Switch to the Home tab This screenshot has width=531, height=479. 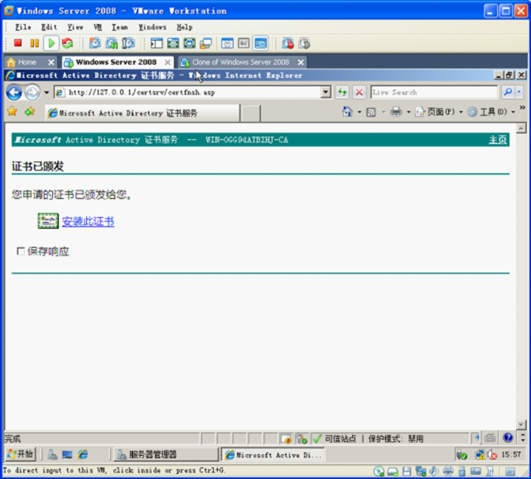click(x=26, y=62)
